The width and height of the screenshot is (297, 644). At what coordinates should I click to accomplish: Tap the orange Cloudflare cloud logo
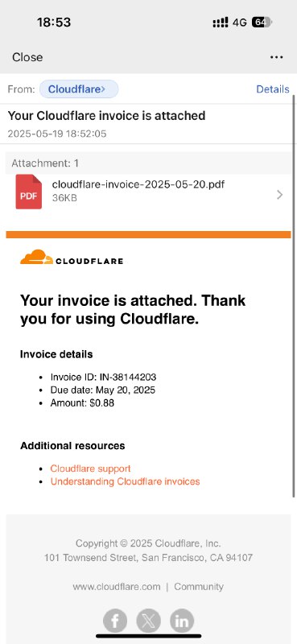click(36, 257)
